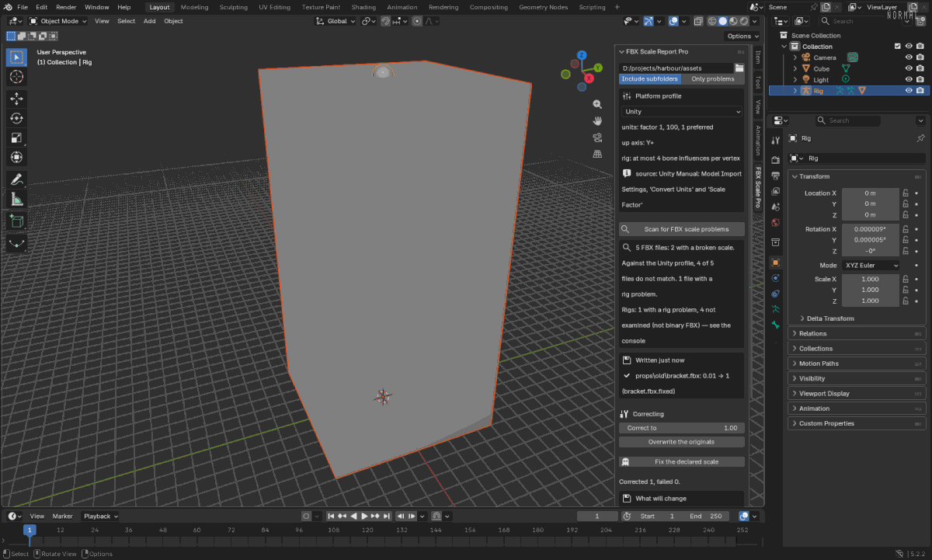Viewport: 932px width, 560px height.
Task: Select the Add Cube tool
Action: (x=16, y=221)
